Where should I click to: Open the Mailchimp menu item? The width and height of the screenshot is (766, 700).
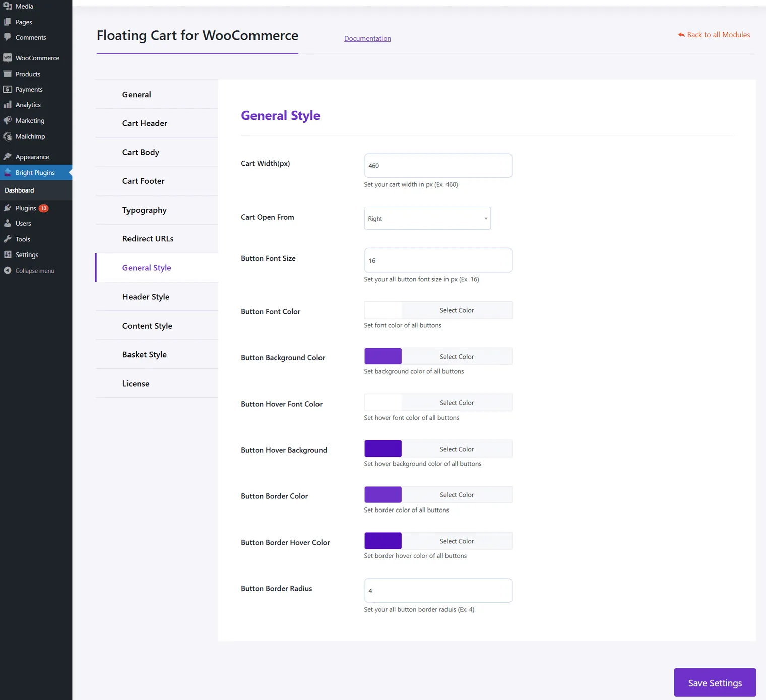36,136
